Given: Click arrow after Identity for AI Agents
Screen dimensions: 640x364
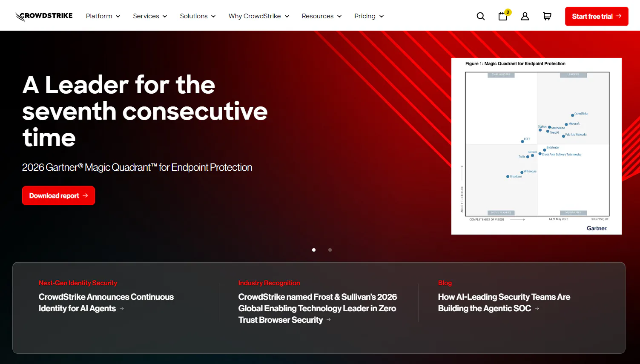Looking at the screenshot, I should [122, 308].
